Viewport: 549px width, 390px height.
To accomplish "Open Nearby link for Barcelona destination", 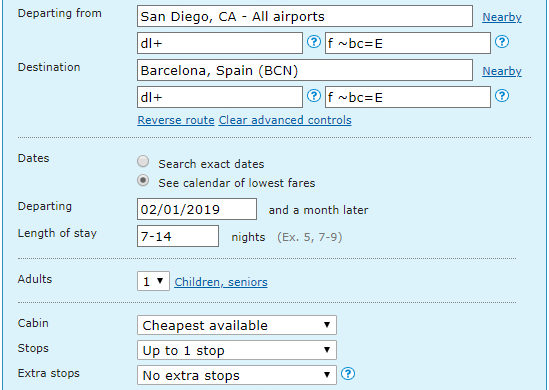I will pyautogui.click(x=502, y=71).
